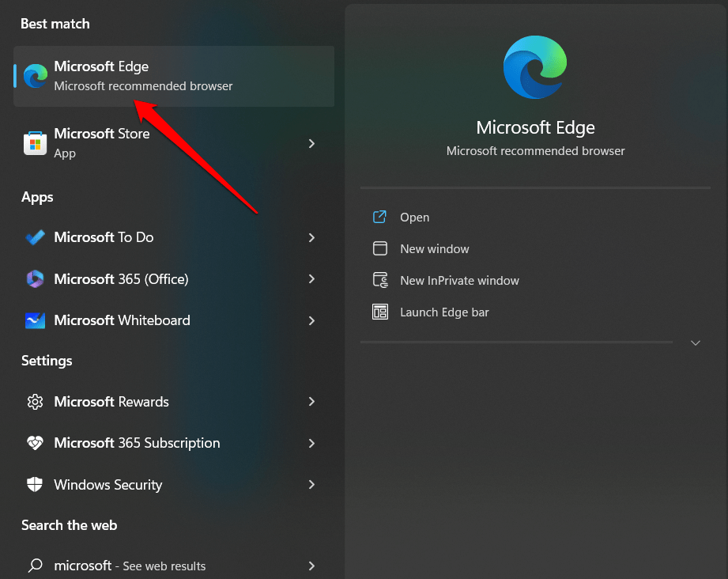Select 'microsoft - See web results'
Image resolution: width=728 pixels, height=579 pixels.
click(174, 566)
